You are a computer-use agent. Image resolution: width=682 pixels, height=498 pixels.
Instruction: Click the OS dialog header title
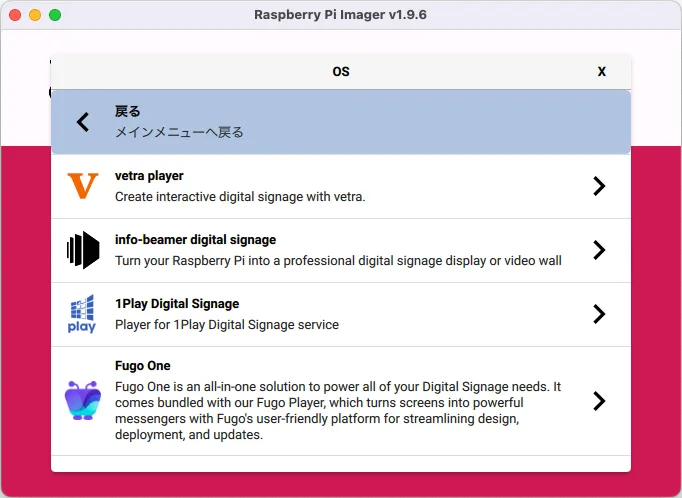(341, 71)
